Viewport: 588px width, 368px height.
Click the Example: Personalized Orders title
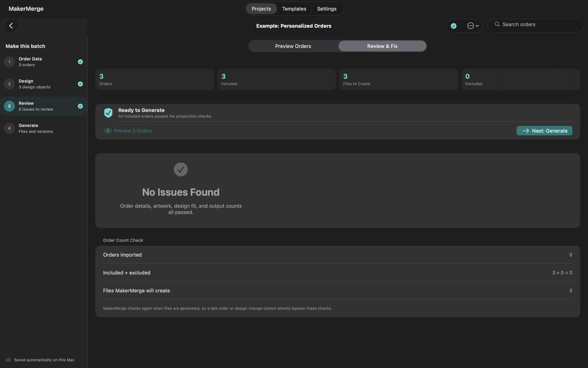tap(294, 26)
